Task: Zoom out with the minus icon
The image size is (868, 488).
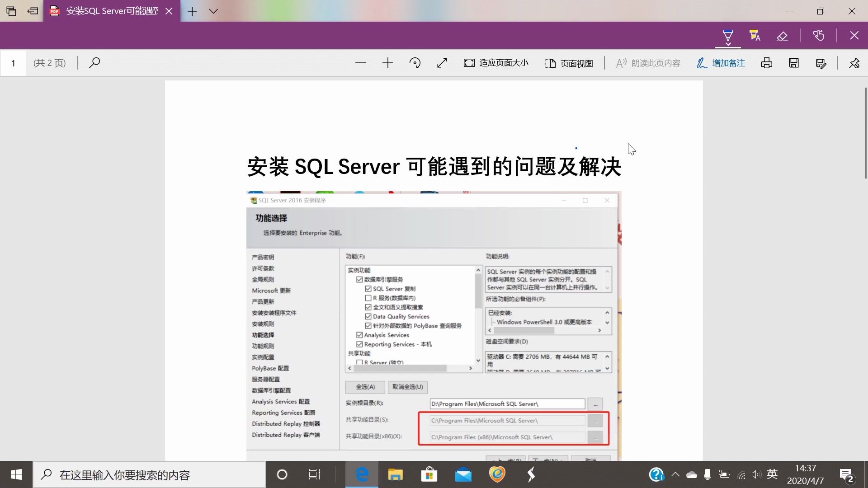Action: pos(360,63)
